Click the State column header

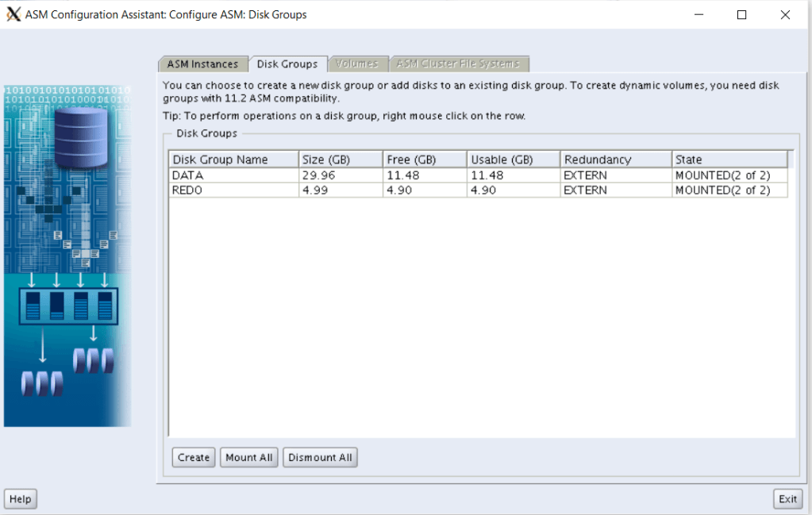(729, 159)
